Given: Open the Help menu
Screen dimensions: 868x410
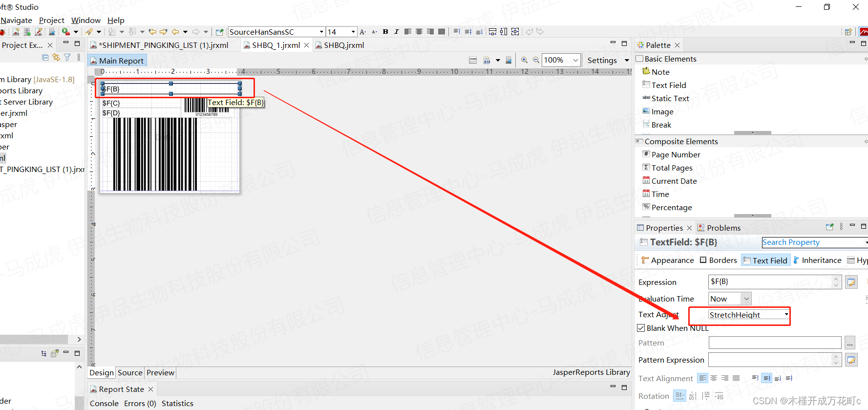Looking at the screenshot, I should point(116,20).
